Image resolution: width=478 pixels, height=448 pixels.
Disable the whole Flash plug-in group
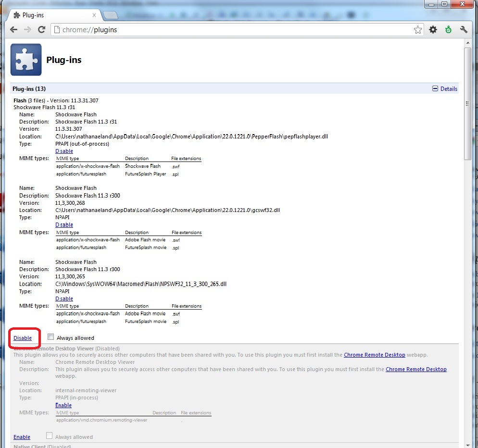pos(23,338)
